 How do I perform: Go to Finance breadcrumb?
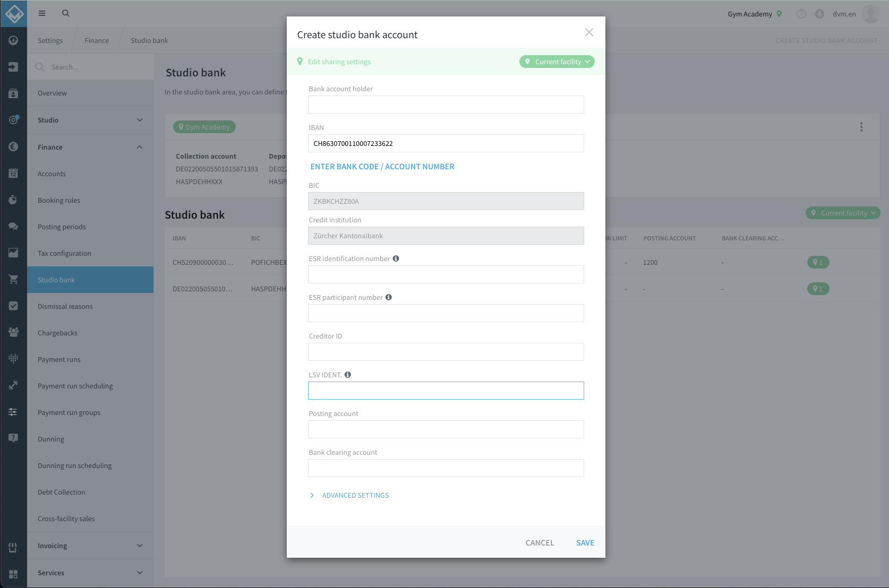coord(97,40)
